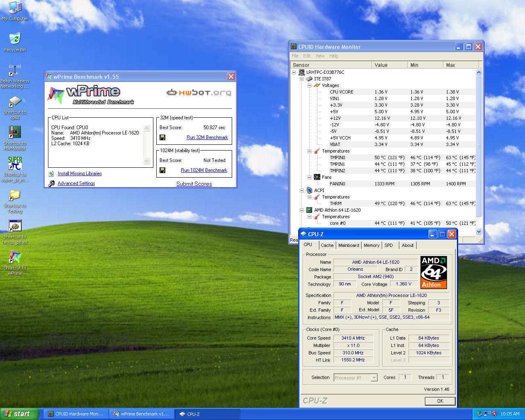Click the Install Missing Libraries icon

click(x=51, y=174)
